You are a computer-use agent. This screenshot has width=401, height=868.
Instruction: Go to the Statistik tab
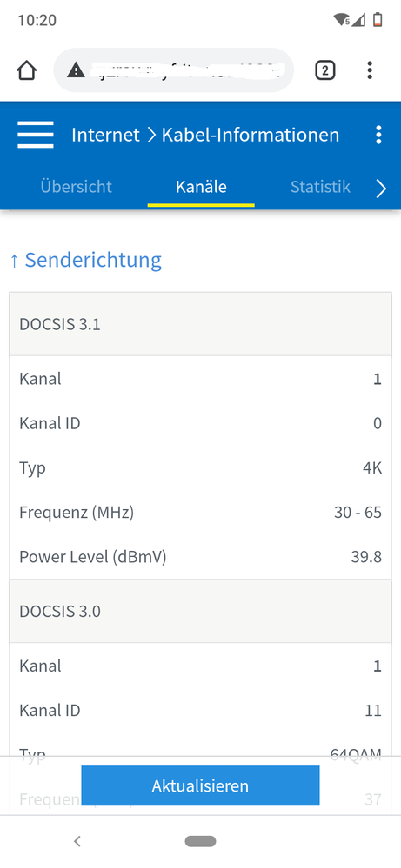(x=320, y=187)
